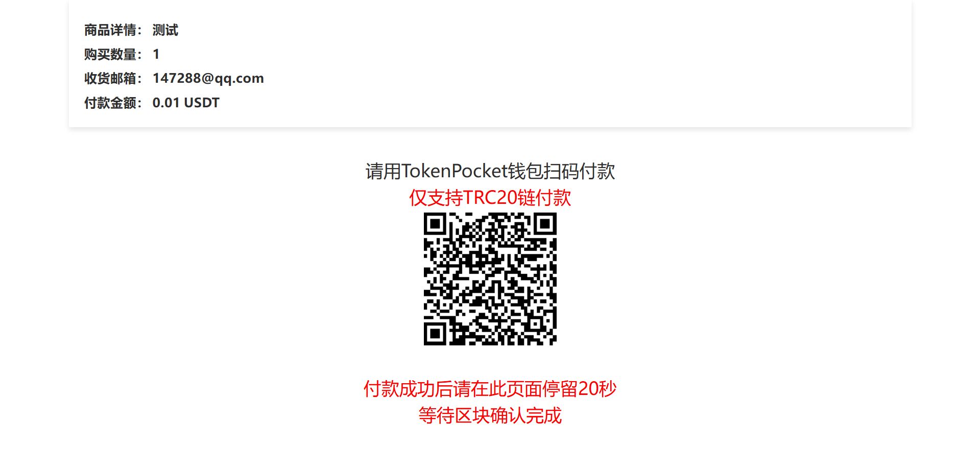Click the top-left finder square of QR code
The image size is (980, 468).
point(435,224)
